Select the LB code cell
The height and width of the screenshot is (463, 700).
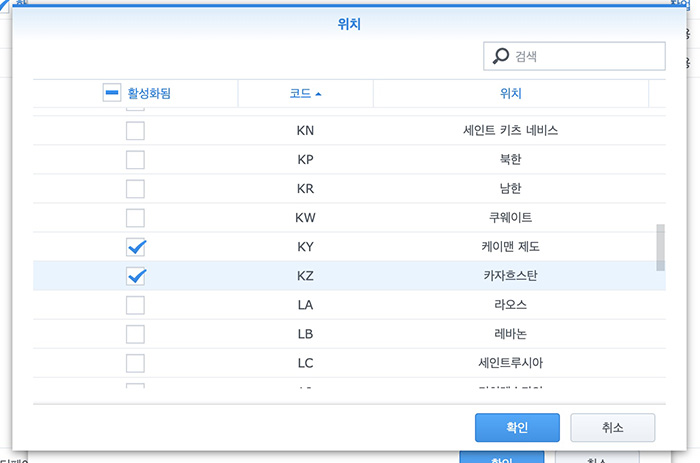pyautogui.click(x=305, y=334)
